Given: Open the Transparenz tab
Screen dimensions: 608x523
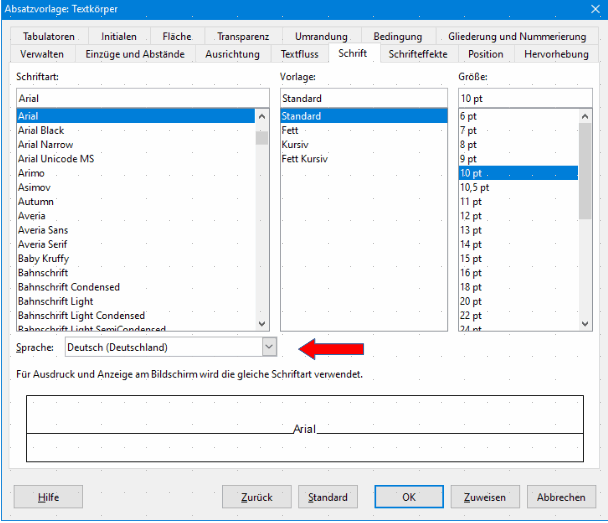Looking at the screenshot, I should tap(243, 36).
